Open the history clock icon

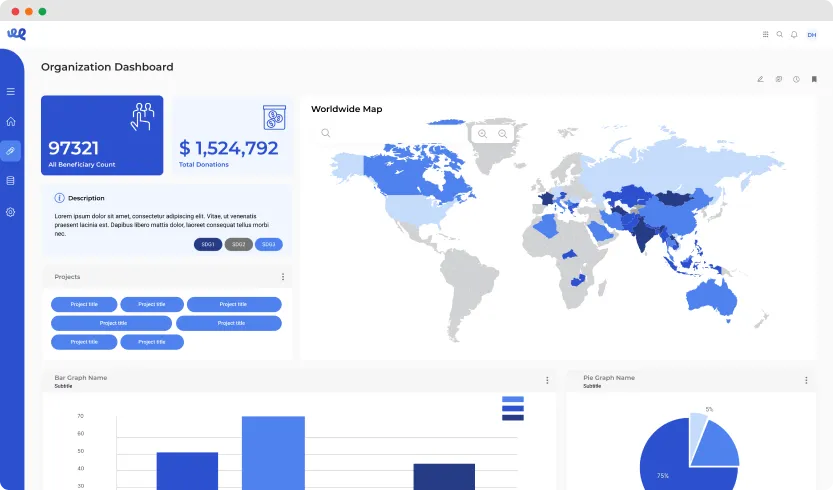[796, 79]
